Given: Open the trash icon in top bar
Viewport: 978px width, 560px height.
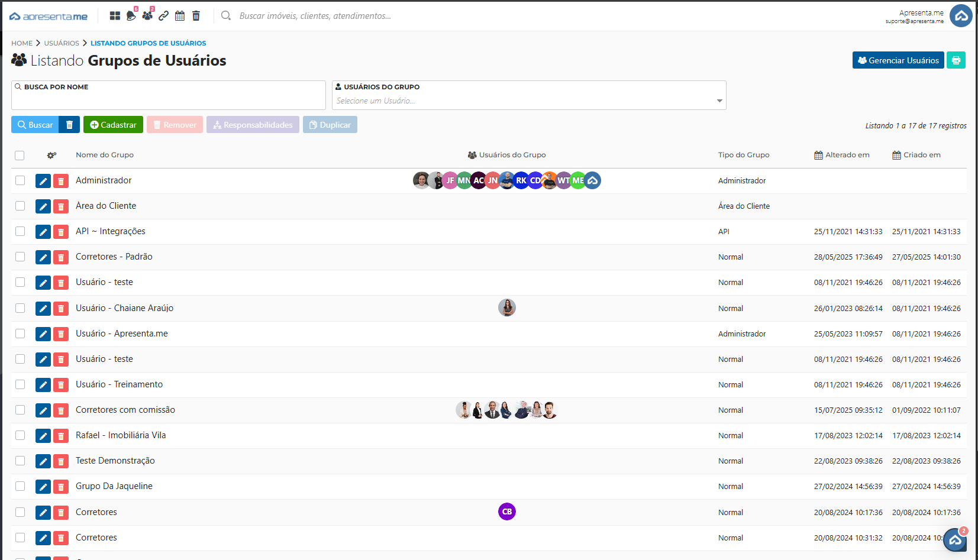Looking at the screenshot, I should tap(196, 16).
